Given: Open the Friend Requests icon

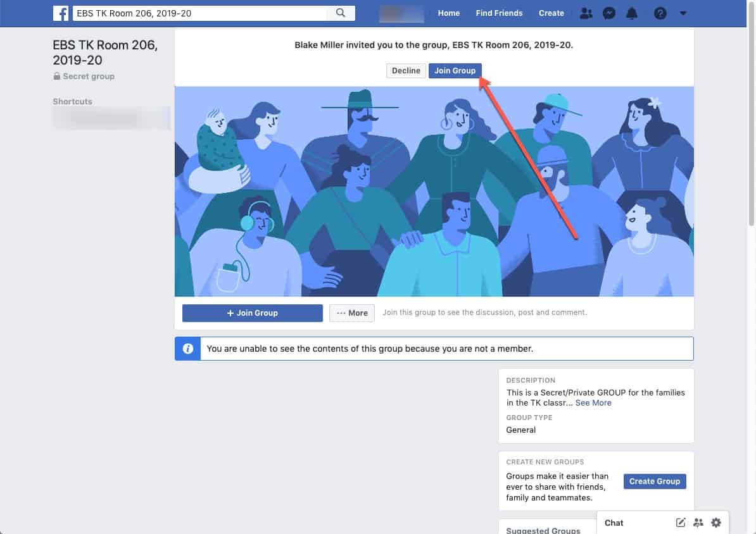Looking at the screenshot, I should click(x=586, y=13).
